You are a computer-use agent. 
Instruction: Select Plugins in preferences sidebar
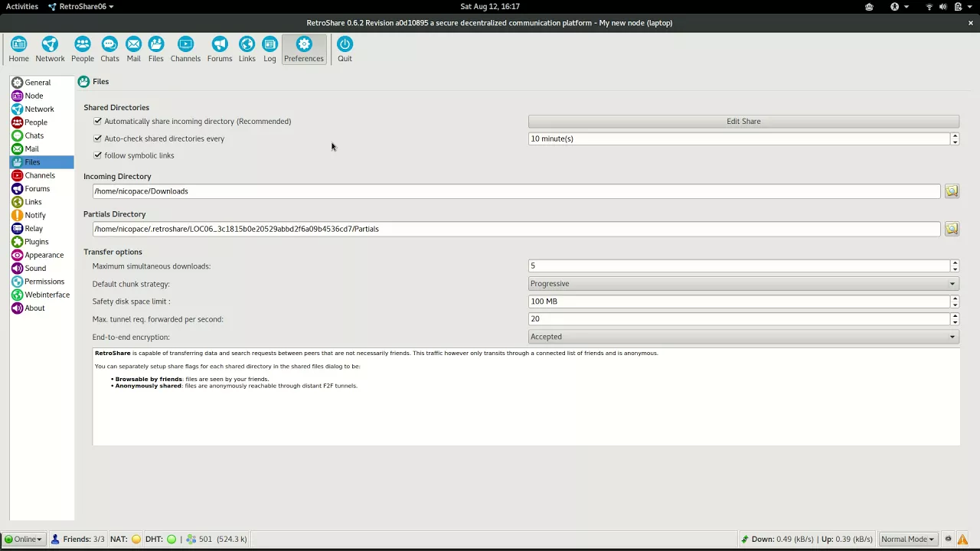click(x=41, y=242)
